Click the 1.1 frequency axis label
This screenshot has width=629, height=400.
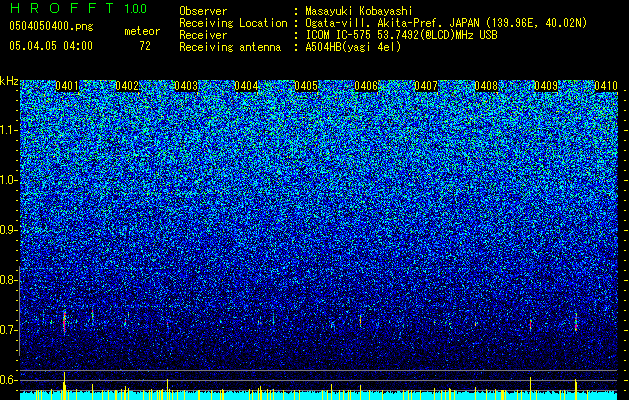point(9,130)
